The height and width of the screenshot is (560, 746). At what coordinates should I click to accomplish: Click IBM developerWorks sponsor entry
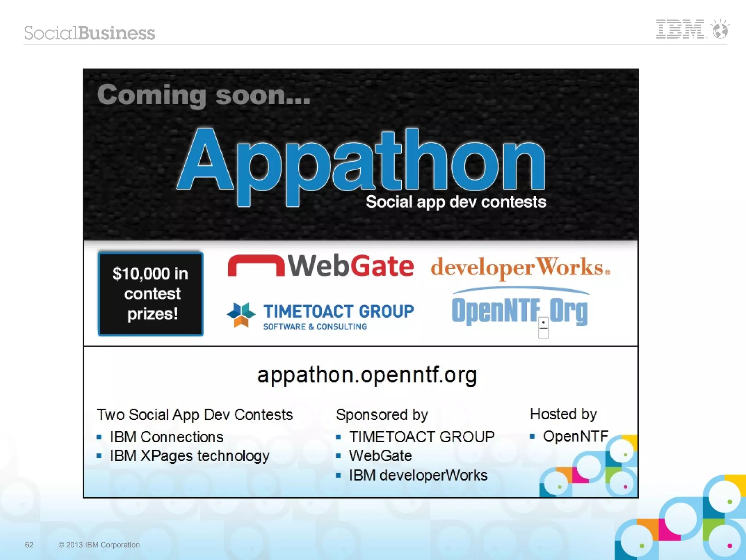point(418,475)
